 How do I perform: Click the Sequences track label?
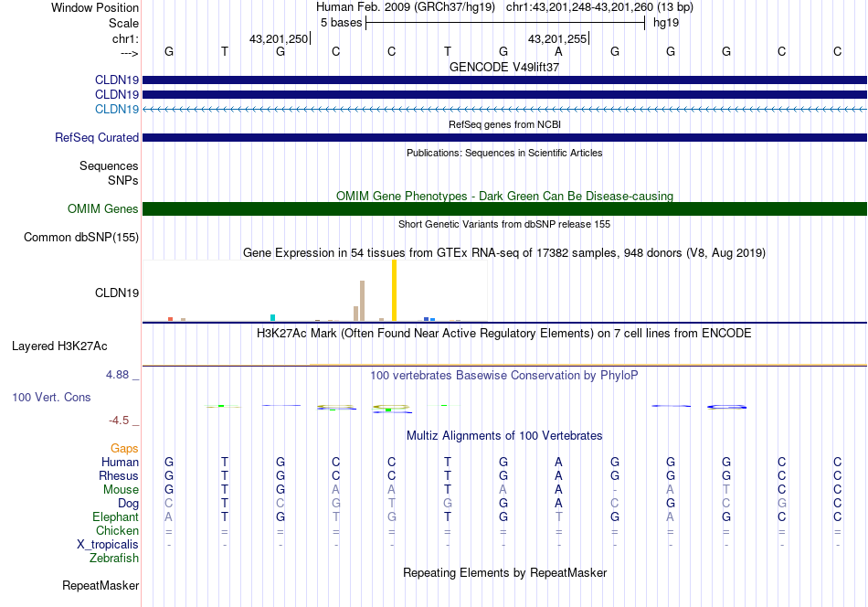[109, 166]
